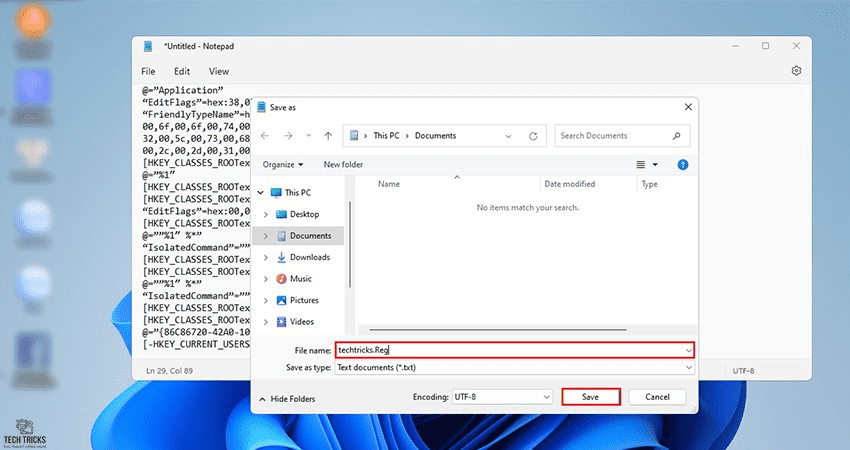Open the File name history dropdown arrow
850x450 pixels.
688,351
